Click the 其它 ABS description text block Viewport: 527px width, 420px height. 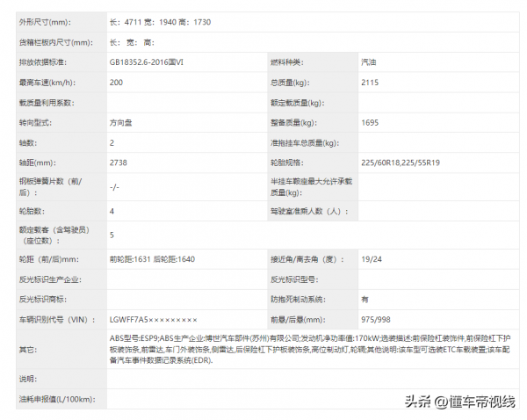tap(309, 349)
